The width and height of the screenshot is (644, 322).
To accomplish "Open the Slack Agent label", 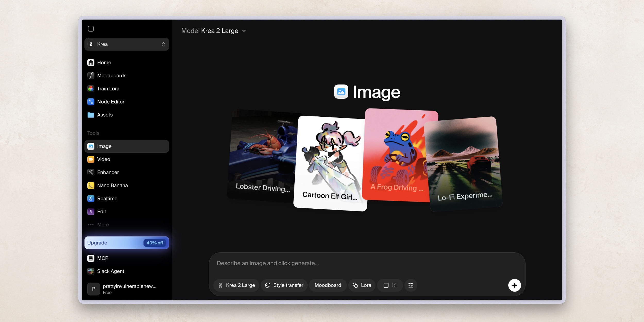I will (x=111, y=271).
